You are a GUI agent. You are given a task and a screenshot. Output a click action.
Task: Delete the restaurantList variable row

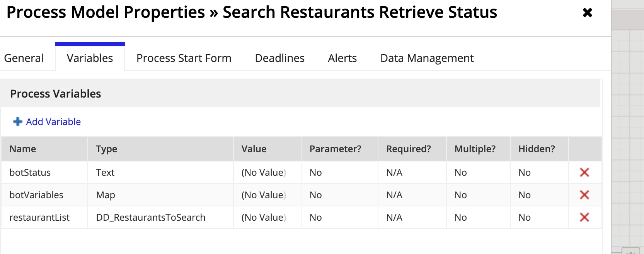[x=584, y=217]
